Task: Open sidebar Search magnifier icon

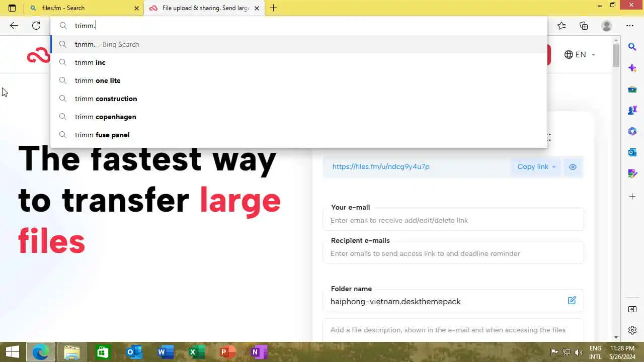Action: click(632, 47)
